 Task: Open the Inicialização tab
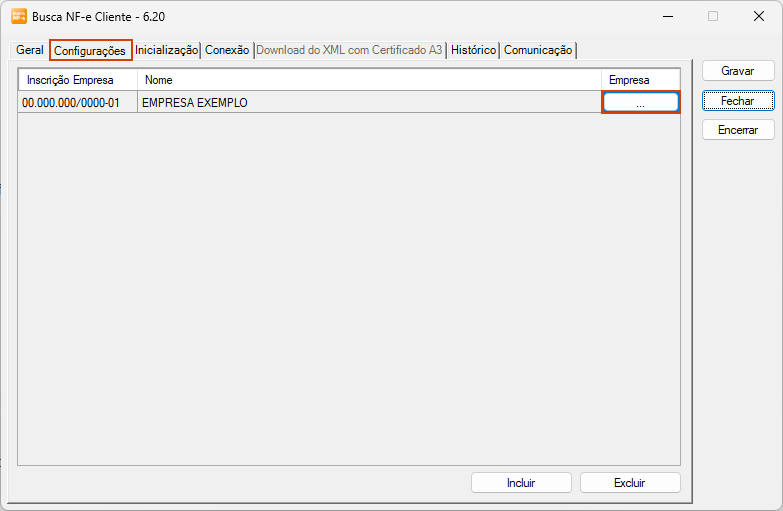(166, 50)
